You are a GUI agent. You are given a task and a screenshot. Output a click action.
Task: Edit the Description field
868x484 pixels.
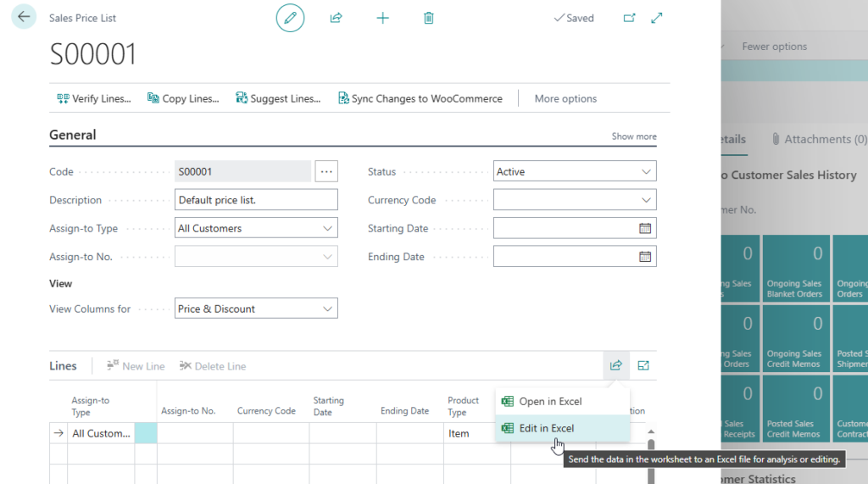point(256,200)
